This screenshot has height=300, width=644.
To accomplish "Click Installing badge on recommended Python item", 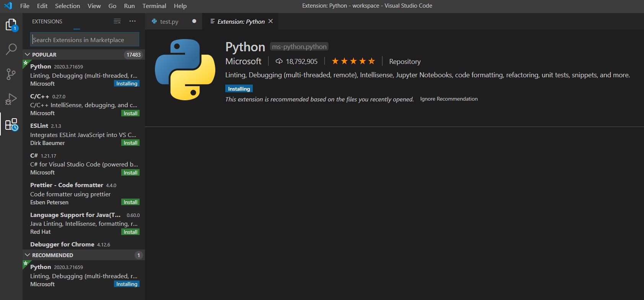I will [x=127, y=284].
